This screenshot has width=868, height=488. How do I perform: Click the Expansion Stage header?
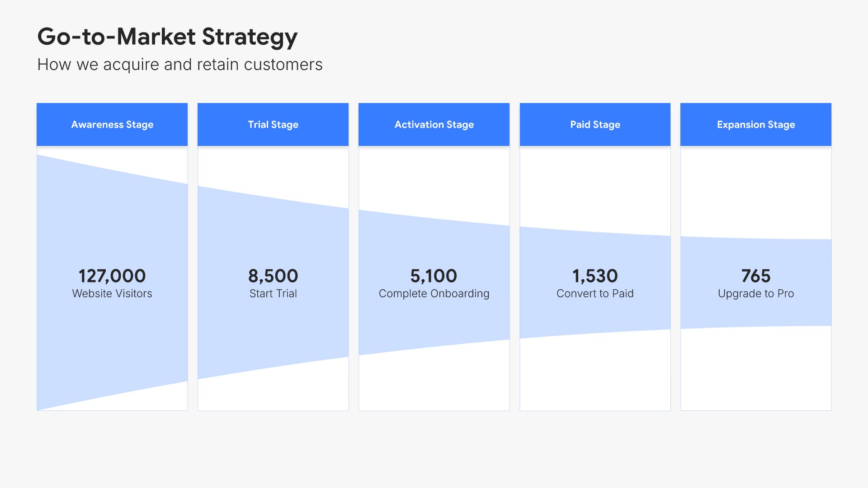(x=756, y=125)
